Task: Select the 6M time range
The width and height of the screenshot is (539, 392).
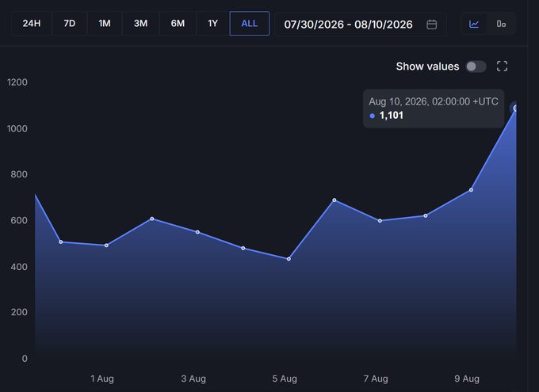Action: pyautogui.click(x=178, y=24)
